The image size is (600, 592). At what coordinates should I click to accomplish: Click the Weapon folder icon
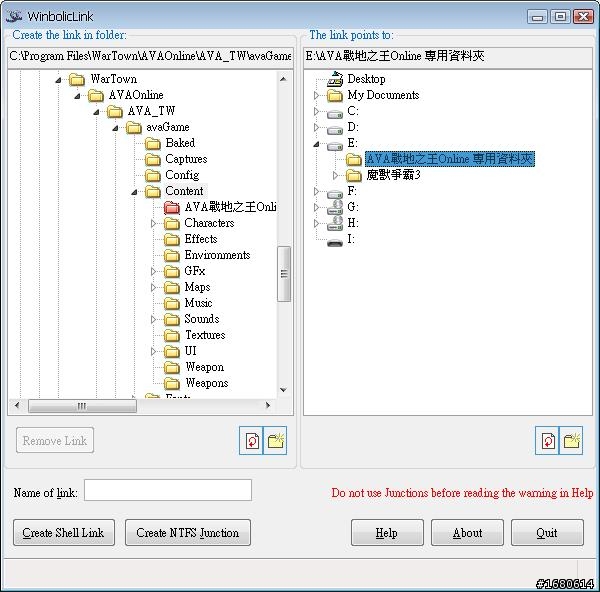172,367
